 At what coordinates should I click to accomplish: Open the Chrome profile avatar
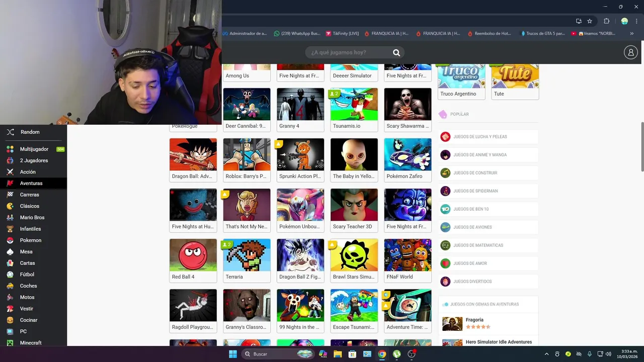click(x=624, y=21)
